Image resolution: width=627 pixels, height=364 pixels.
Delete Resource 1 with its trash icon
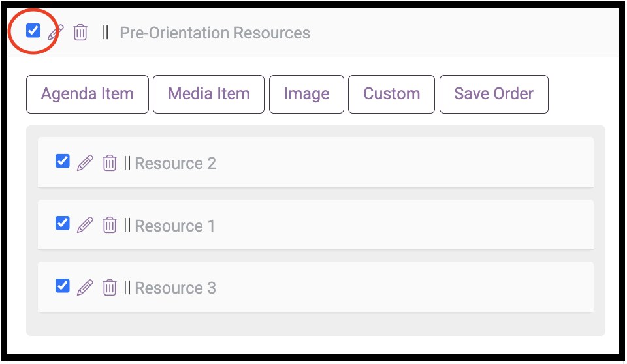[110, 225]
